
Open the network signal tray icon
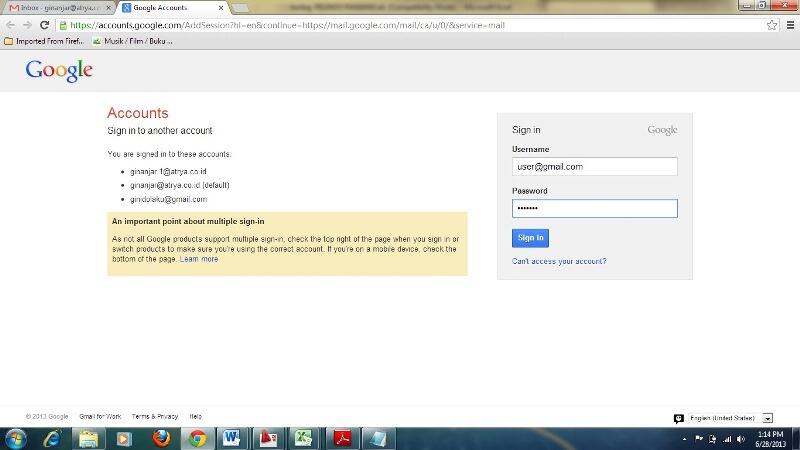(x=727, y=439)
